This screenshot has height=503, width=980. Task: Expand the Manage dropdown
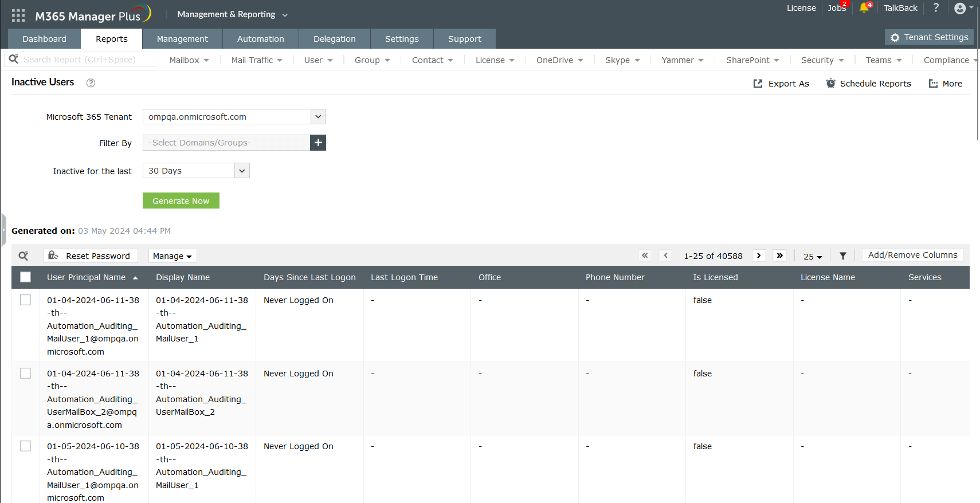173,256
